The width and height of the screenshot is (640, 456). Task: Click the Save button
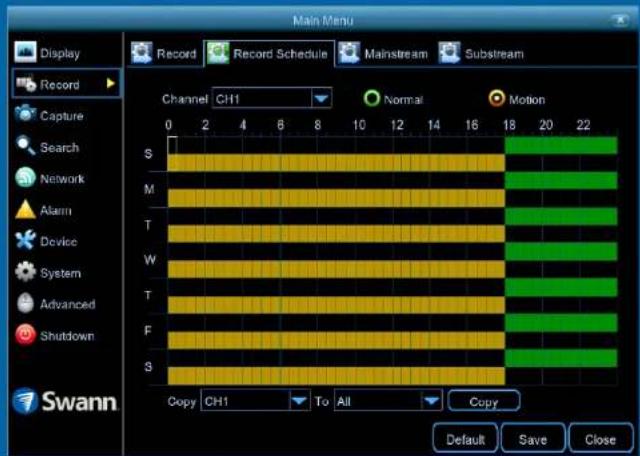[533, 439]
